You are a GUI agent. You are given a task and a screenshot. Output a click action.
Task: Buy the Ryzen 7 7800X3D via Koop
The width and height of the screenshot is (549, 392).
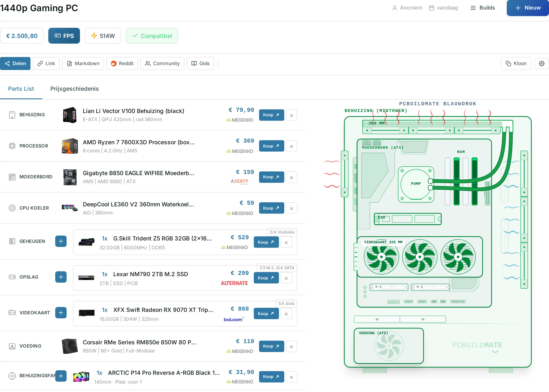[x=271, y=146]
